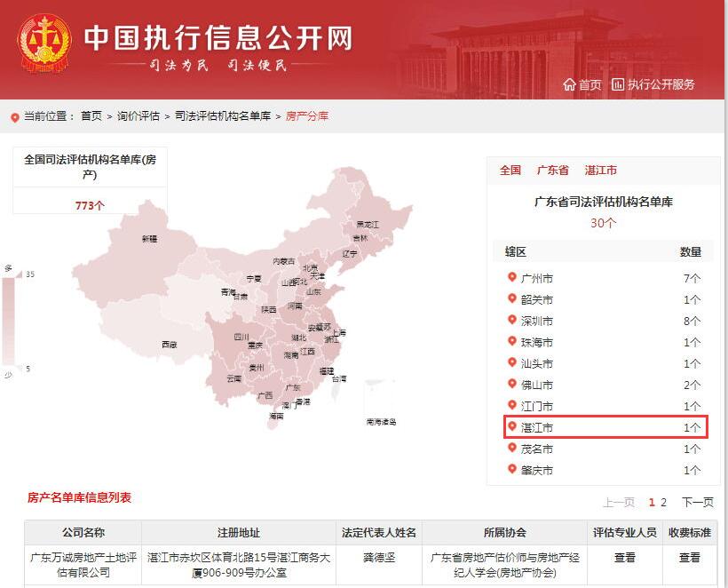728x588 pixels.
Task: Click 黑龙江 on the map
Action: 368,225
